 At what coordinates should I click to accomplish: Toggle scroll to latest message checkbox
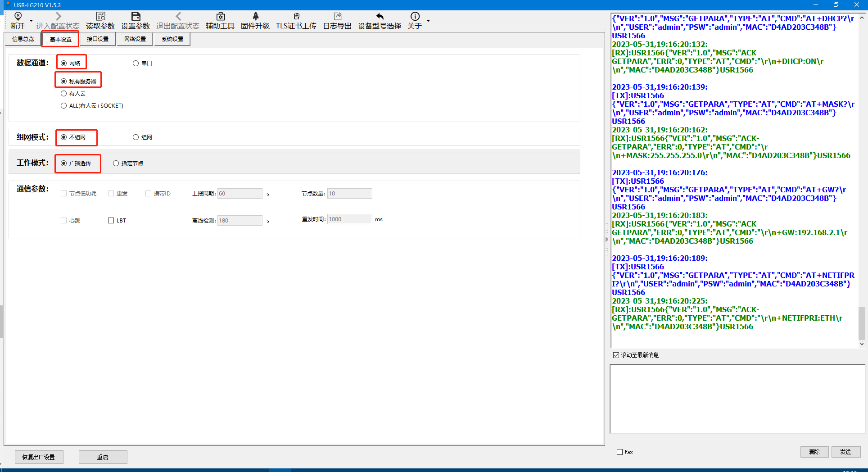[616, 355]
